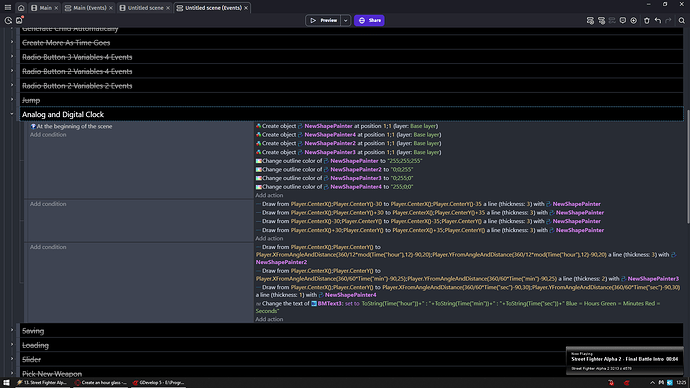Switch to the Main (Events) tab

[89, 8]
